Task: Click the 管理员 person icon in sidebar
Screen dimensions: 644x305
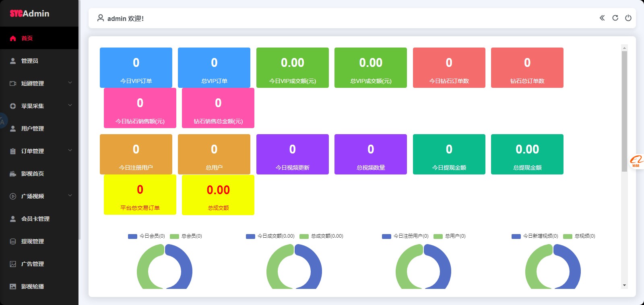Action: pyautogui.click(x=13, y=61)
